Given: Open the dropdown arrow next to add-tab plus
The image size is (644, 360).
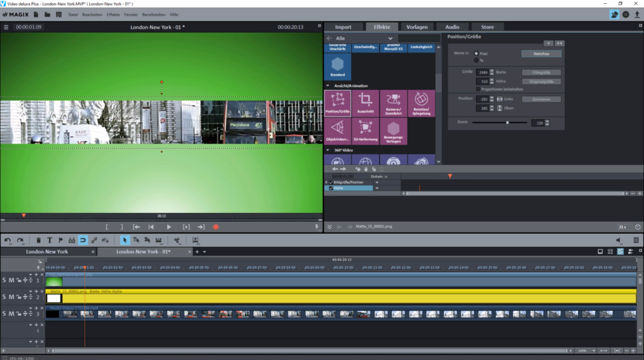Looking at the screenshot, I should pos(204,252).
